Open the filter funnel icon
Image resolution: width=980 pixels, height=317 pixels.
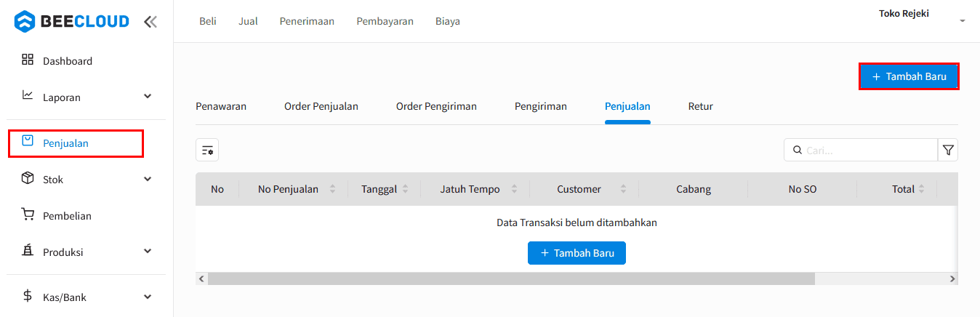948,150
